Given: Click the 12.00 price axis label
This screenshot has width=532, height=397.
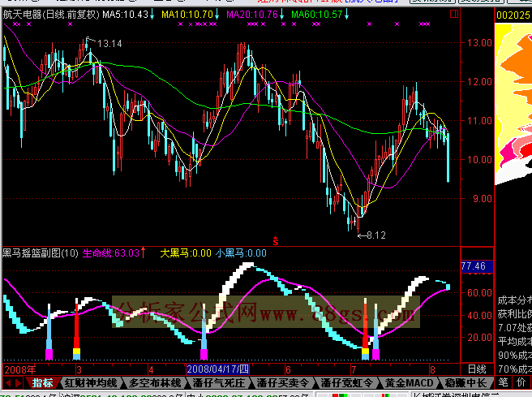Looking at the screenshot, I should pyautogui.click(x=479, y=82).
